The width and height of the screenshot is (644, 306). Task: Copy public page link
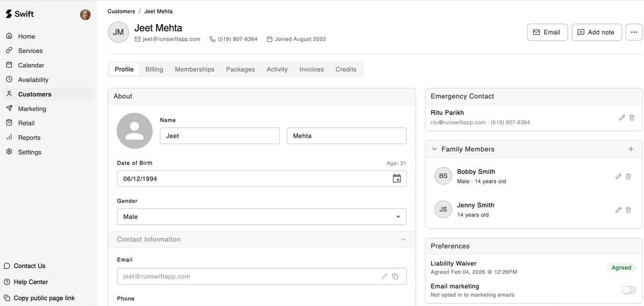(x=44, y=298)
